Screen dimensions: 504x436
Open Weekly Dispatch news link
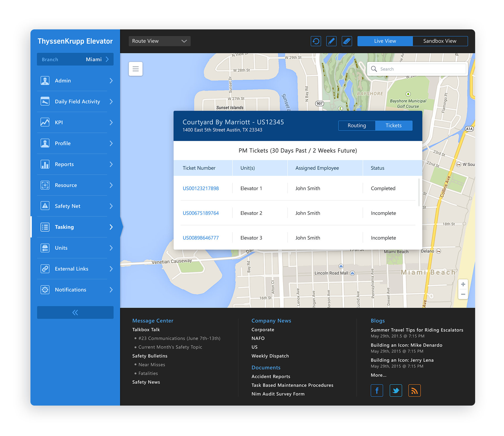coord(270,356)
